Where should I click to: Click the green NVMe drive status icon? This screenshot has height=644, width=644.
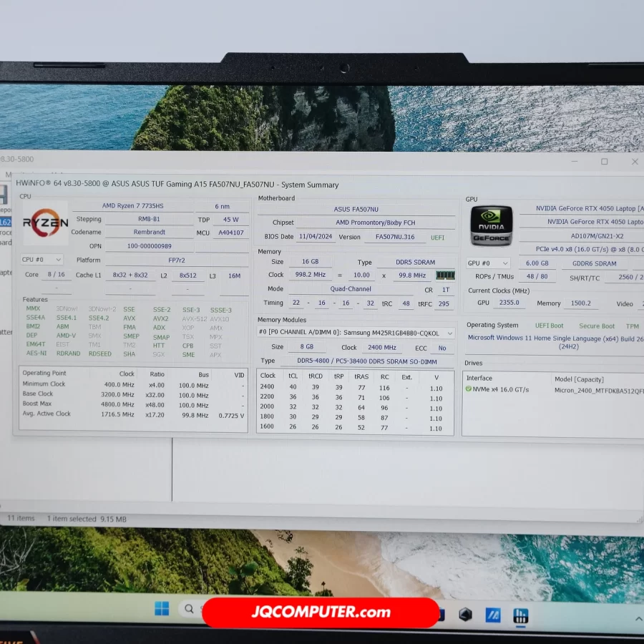[469, 389]
